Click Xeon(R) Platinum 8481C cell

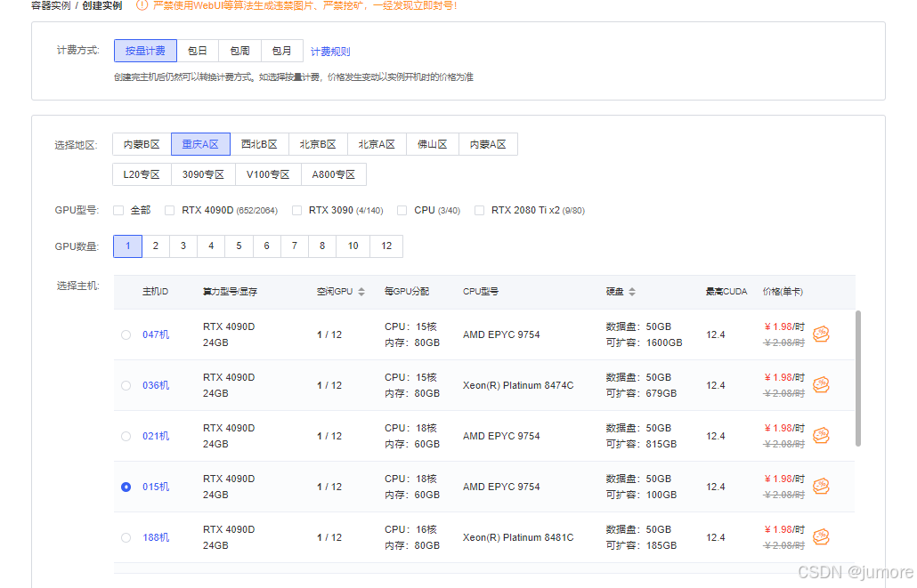pyautogui.click(x=518, y=537)
